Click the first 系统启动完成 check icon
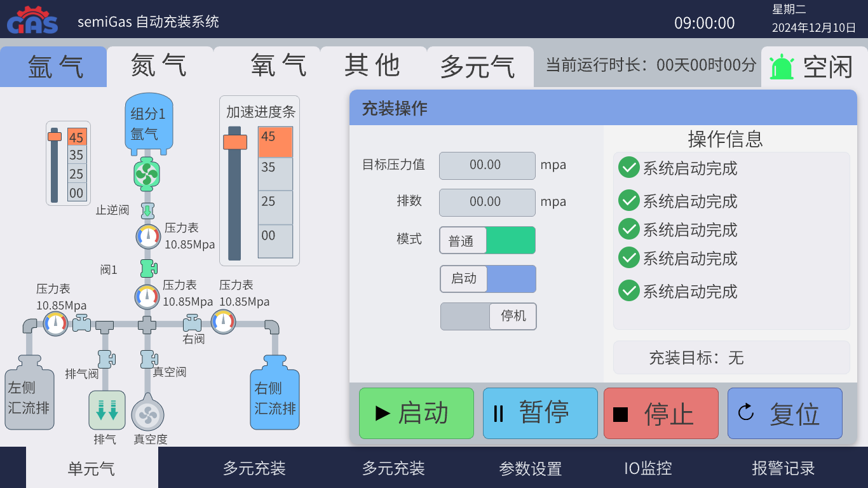Viewport: 868px width, 488px height. tap(629, 167)
